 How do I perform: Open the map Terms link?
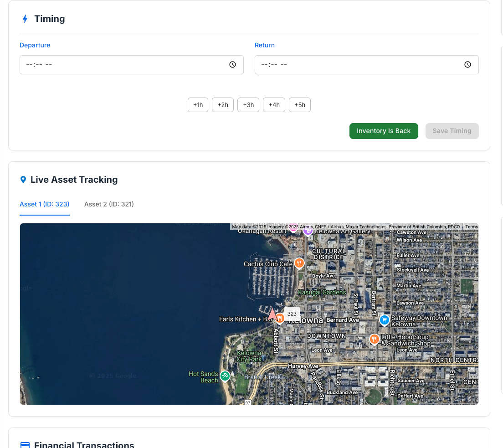[x=472, y=227]
